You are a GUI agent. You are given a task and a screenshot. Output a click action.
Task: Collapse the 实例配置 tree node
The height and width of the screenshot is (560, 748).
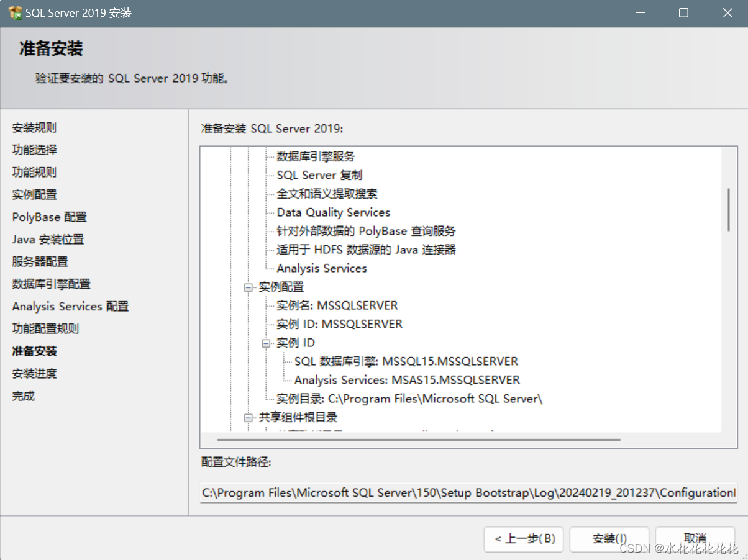point(249,287)
